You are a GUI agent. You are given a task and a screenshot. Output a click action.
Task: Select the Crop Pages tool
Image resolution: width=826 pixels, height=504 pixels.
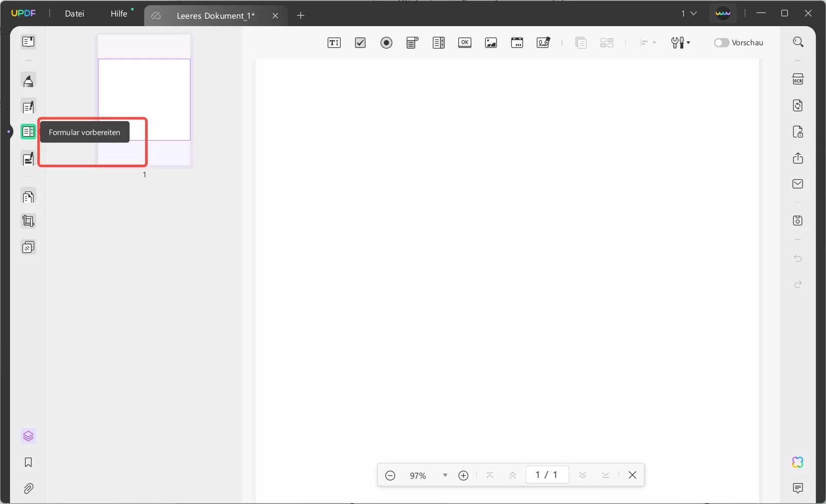(x=28, y=221)
